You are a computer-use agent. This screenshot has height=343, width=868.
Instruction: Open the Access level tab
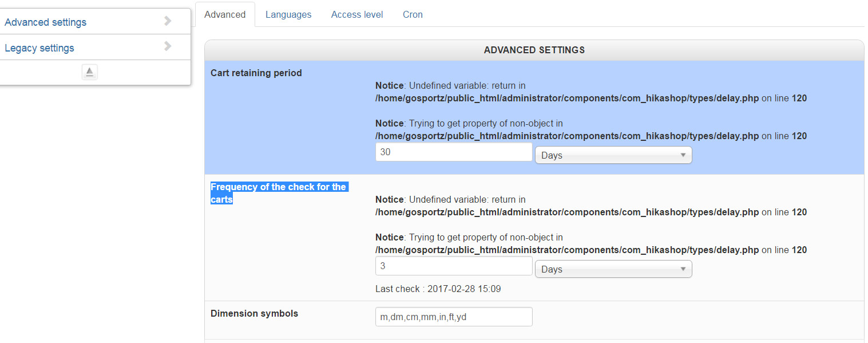pyautogui.click(x=357, y=14)
